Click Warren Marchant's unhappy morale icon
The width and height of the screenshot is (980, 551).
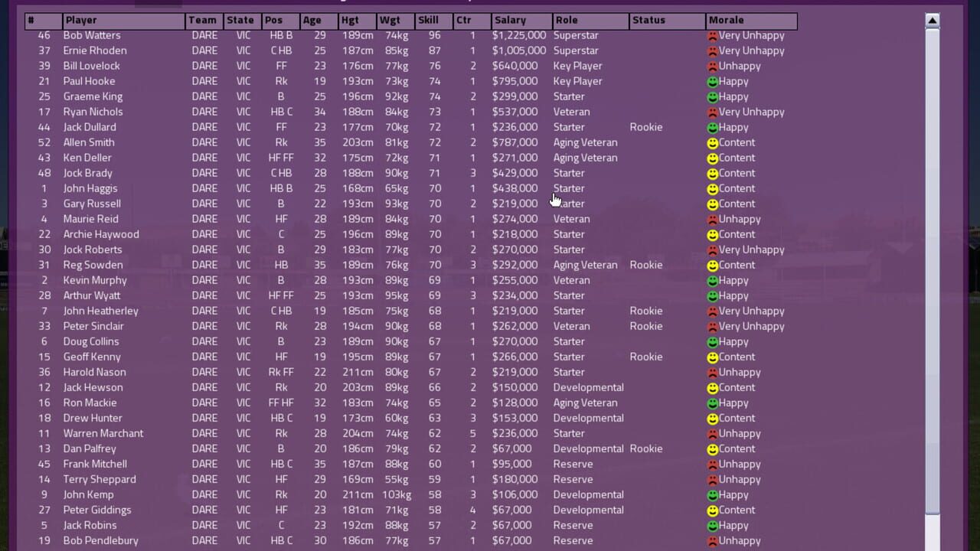pyautogui.click(x=713, y=433)
